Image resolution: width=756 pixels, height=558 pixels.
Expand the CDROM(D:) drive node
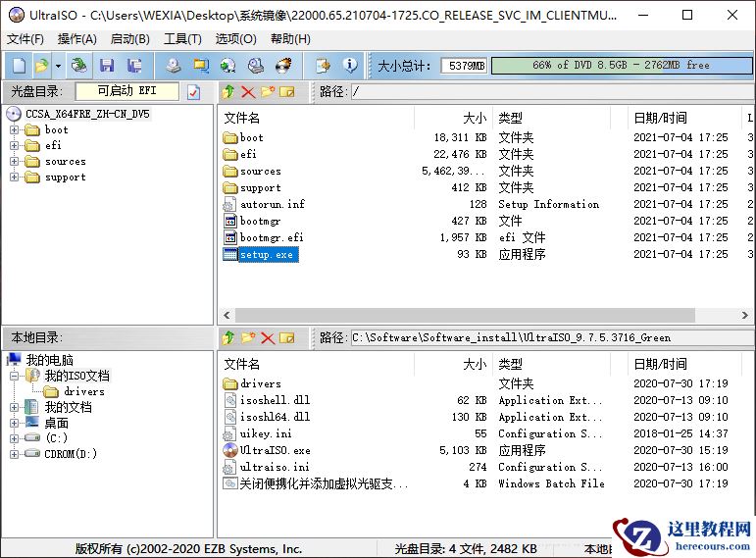click(15, 454)
